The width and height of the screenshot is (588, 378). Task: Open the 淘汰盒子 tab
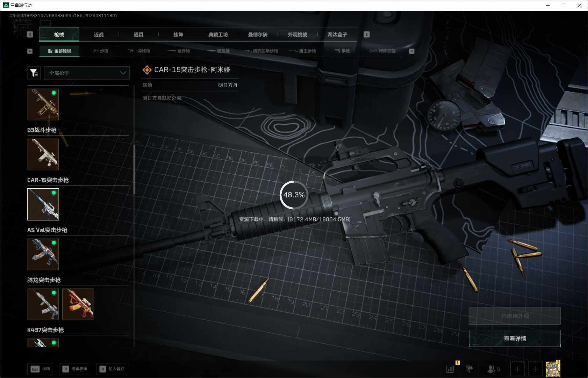click(x=337, y=35)
